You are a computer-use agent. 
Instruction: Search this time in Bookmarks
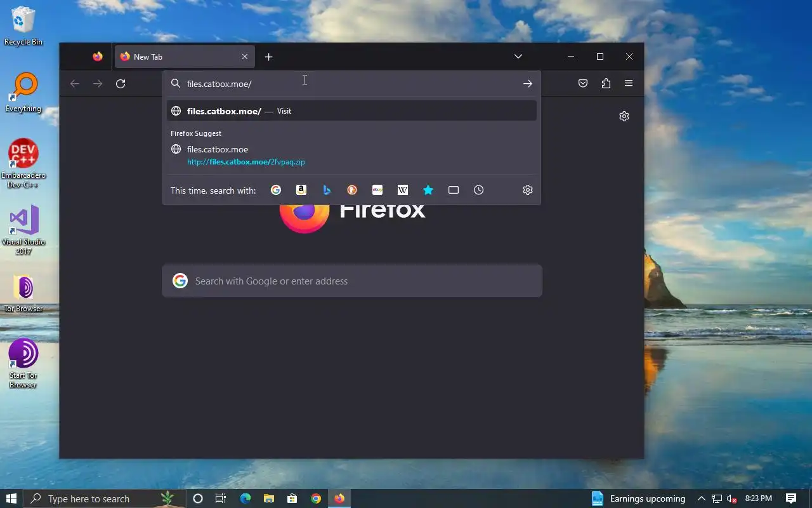pos(428,190)
